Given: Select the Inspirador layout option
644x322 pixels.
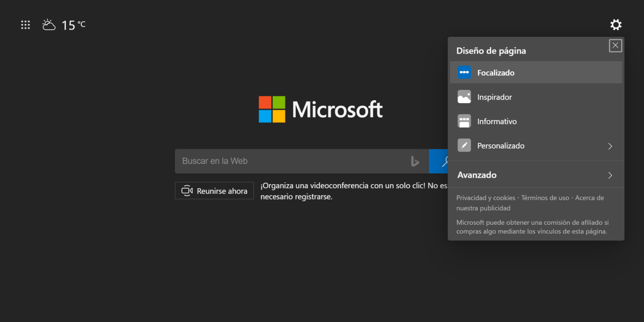Looking at the screenshot, I should (x=536, y=97).
